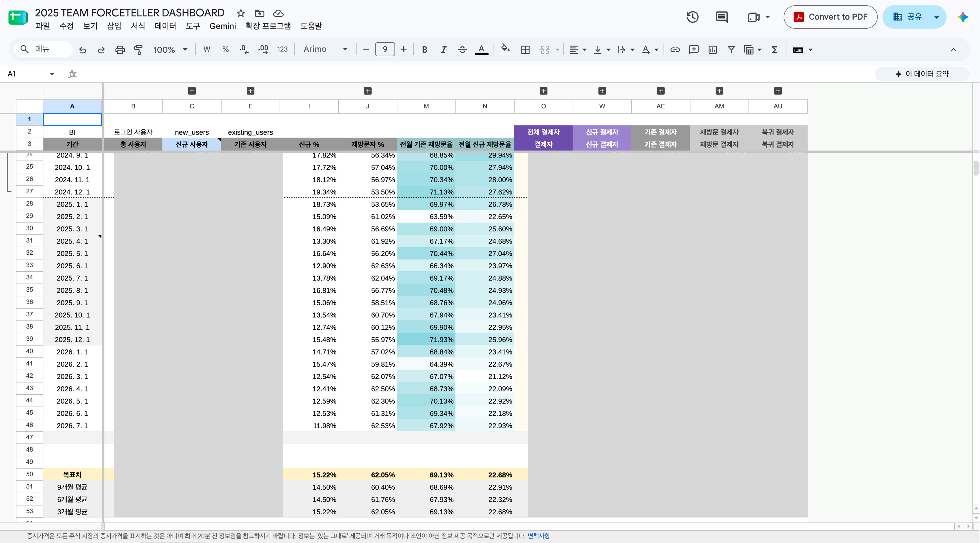This screenshot has height=543, width=980.
Task: Apply percent format to selection
Action: 226,49
